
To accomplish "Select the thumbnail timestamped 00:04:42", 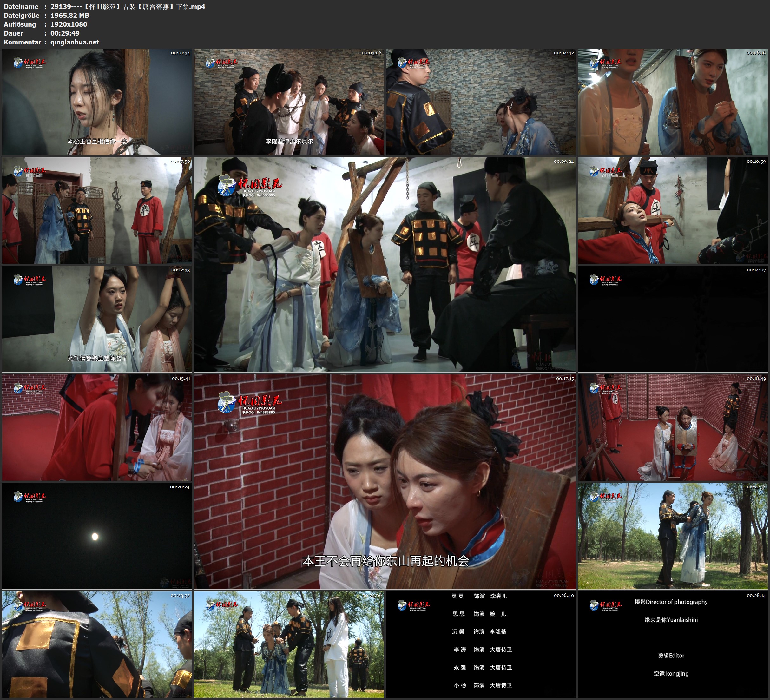I will coord(480,102).
